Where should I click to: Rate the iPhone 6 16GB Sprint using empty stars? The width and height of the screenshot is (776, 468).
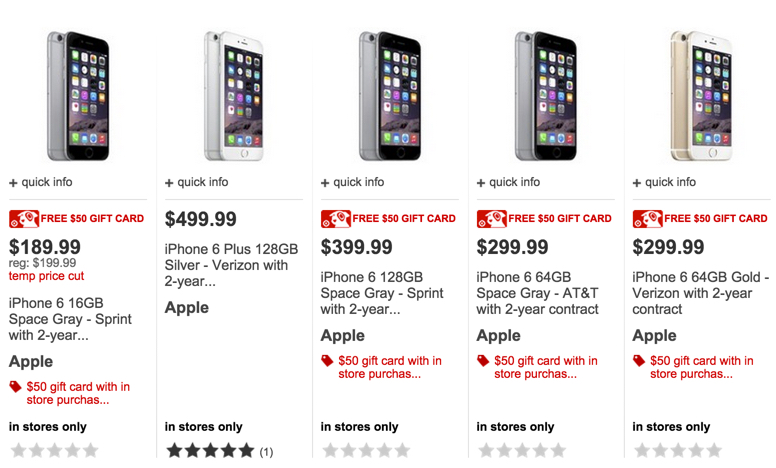54,451
